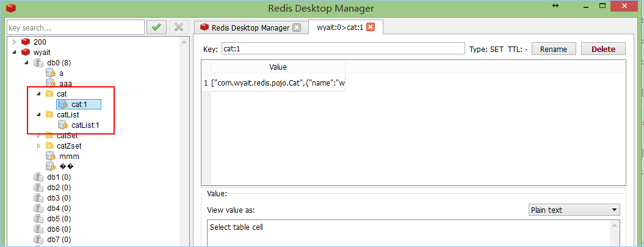Click the key icon of cat:1
The height and width of the screenshot is (247, 644).
63,104
